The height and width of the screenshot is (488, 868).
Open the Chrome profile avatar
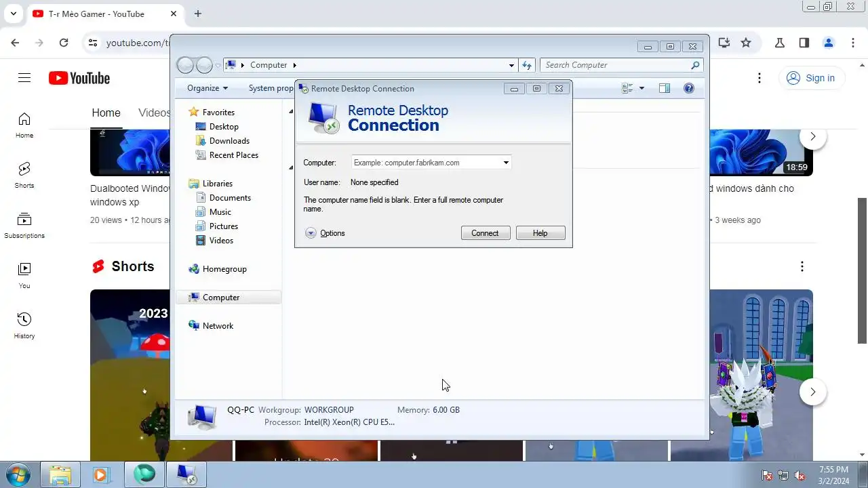coord(829,43)
